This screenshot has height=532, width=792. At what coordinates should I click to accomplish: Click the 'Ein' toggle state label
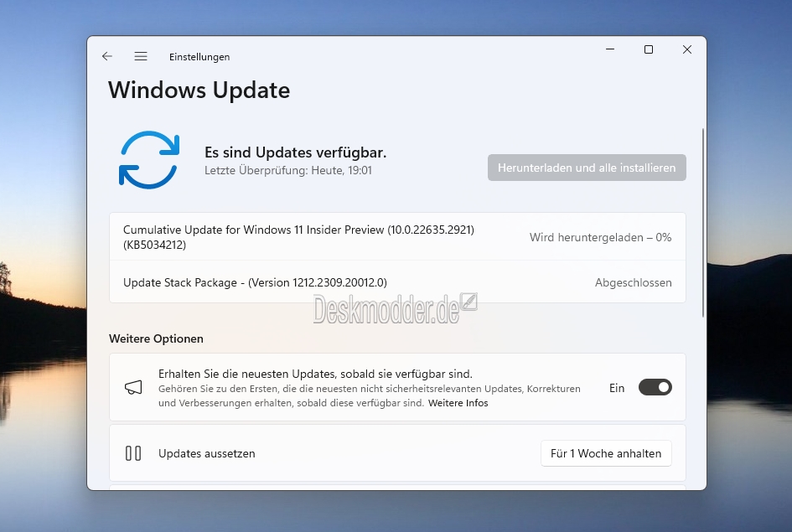click(x=617, y=388)
